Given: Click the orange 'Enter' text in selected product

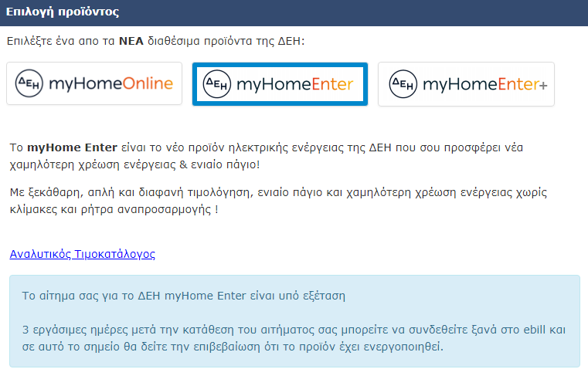Looking at the screenshot, I should [332, 84].
